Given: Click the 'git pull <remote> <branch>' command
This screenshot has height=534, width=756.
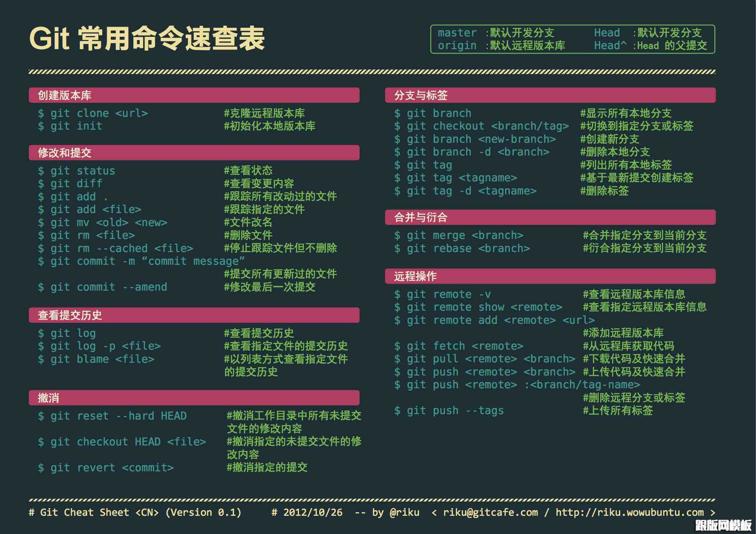Looking at the screenshot, I should [x=485, y=359].
